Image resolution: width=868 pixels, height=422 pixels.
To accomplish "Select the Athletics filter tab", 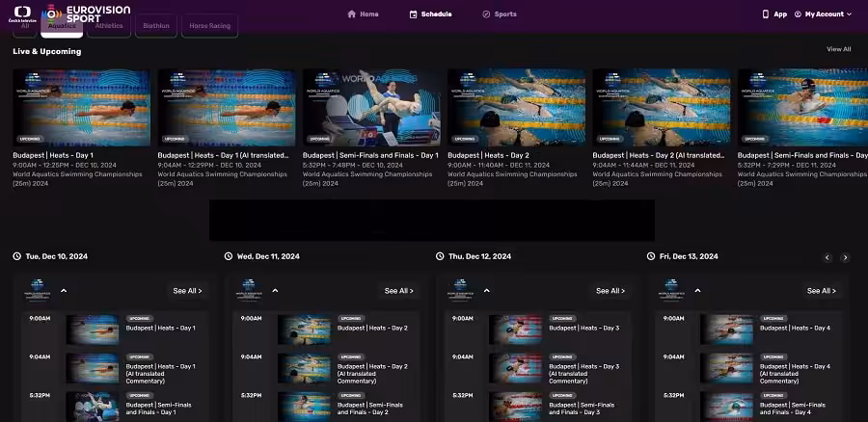I will pyautogui.click(x=109, y=26).
